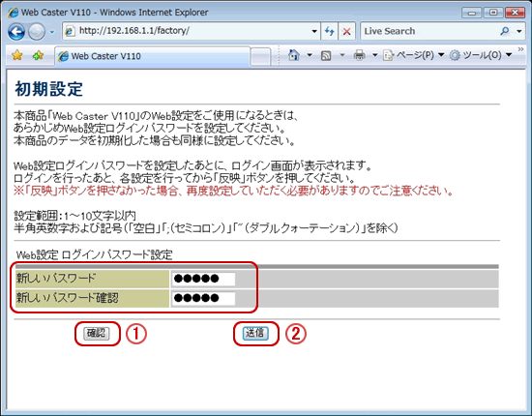
Task: Expand the address bar history dropdown
Action: pos(314,31)
